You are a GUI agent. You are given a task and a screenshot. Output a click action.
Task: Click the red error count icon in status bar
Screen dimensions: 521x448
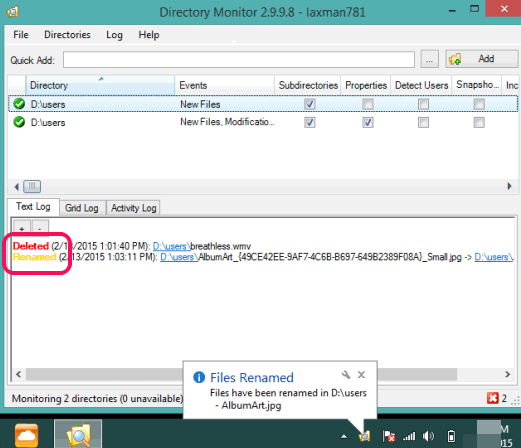click(492, 398)
